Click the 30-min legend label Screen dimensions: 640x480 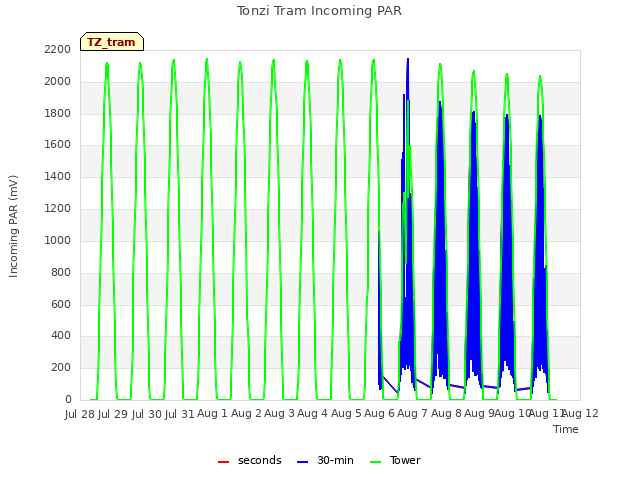335,460
